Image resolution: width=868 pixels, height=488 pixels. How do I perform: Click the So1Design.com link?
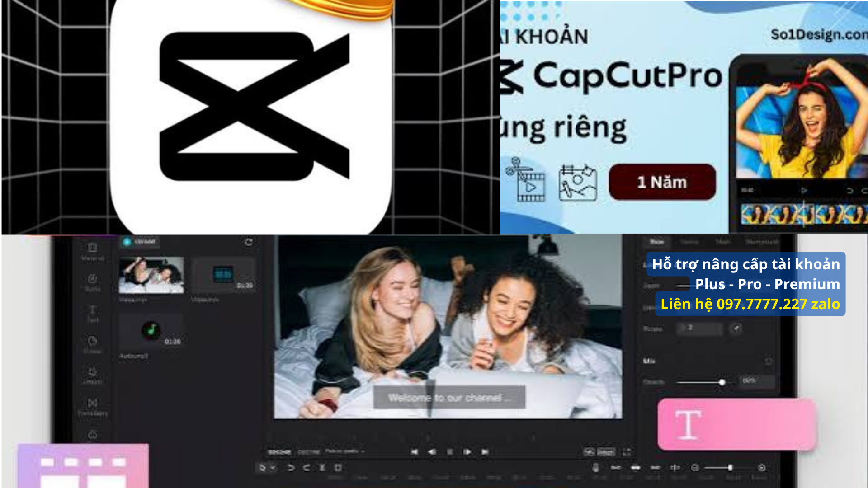pyautogui.click(x=819, y=35)
